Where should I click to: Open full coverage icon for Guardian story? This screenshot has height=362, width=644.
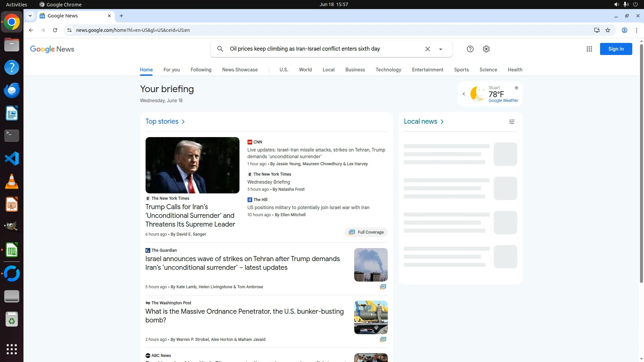[383, 287]
